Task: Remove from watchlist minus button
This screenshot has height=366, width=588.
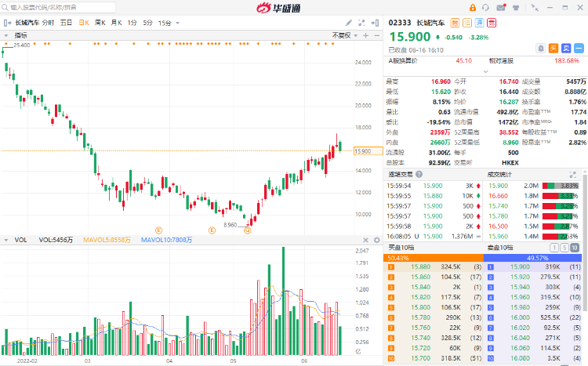Action: tap(579, 48)
